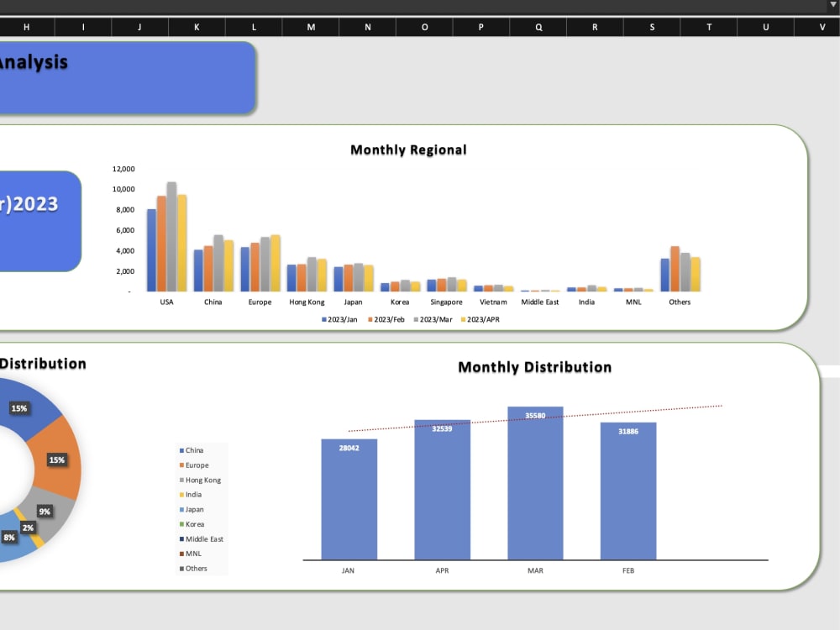Select the Monthly Distribution chart title
This screenshot has width=840, height=630.
(x=534, y=367)
